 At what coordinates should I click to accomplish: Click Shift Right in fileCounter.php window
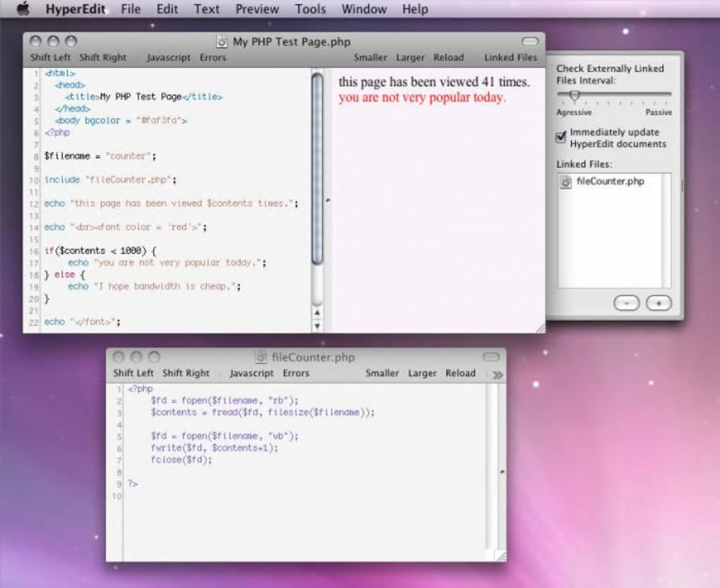186,373
